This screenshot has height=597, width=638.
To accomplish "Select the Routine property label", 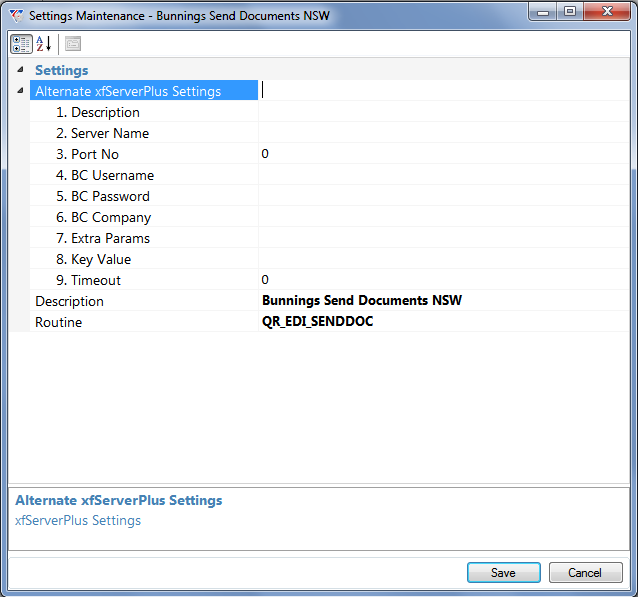I will point(144,322).
